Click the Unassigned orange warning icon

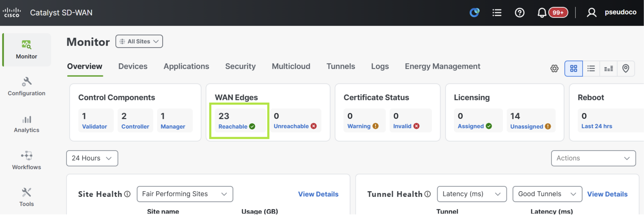[548, 127]
